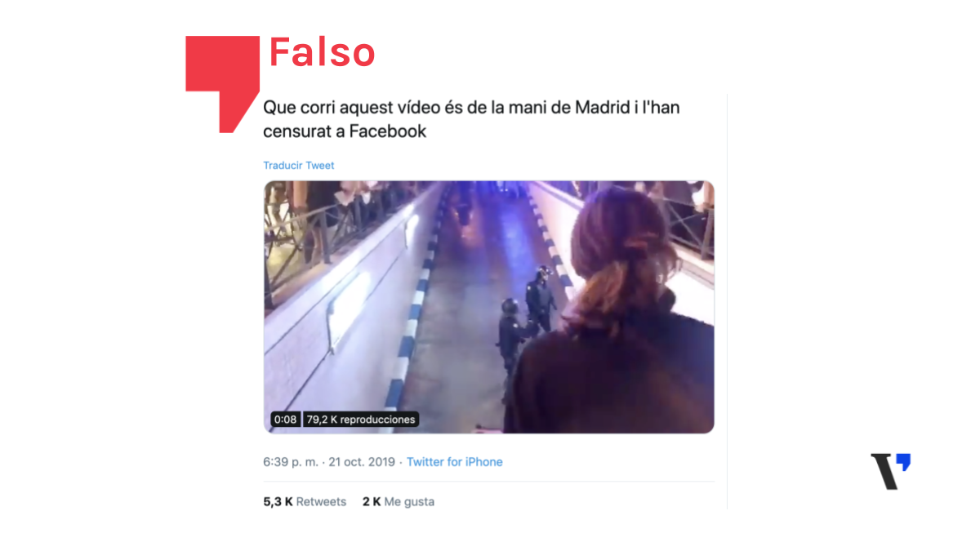The image size is (980, 551).
Task: Click the 0:08 video duration badge
Action: (285, 420)
